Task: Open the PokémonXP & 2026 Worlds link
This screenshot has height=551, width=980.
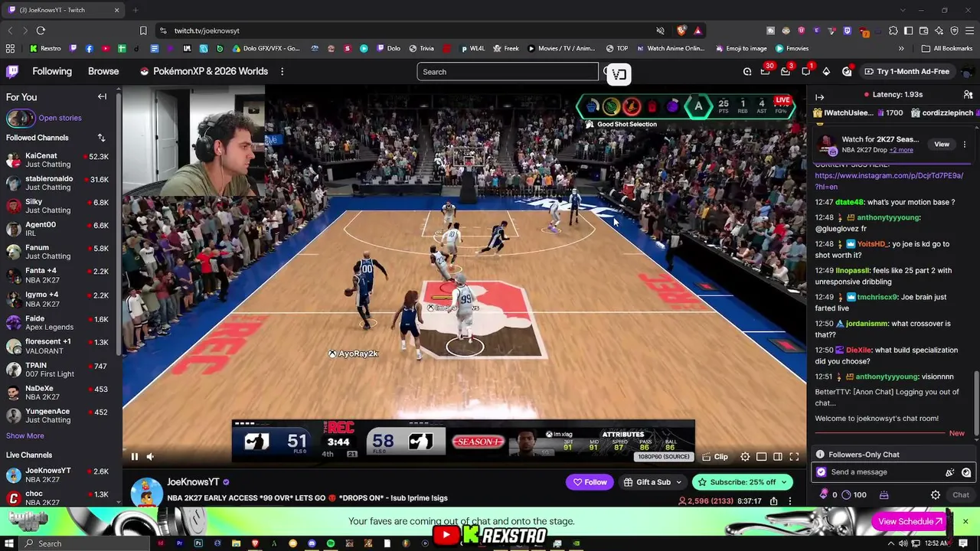Action: [x=204, y=71]
